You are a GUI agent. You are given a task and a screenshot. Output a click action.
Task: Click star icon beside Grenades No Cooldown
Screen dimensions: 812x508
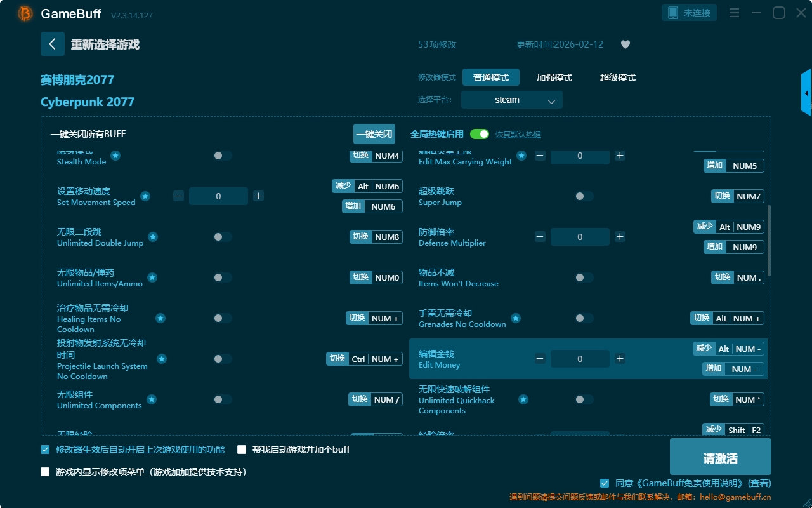click(x=516, y=318)
